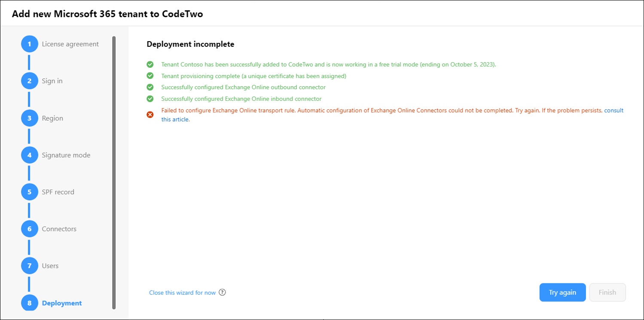
Task: Select the Signature mode step label
Action: click(66, 155)
